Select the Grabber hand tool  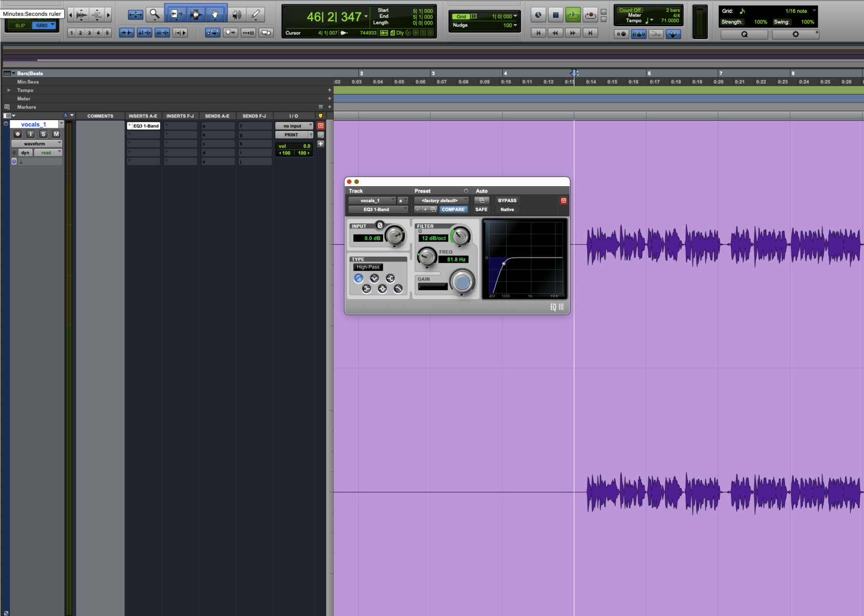[216, 14]
